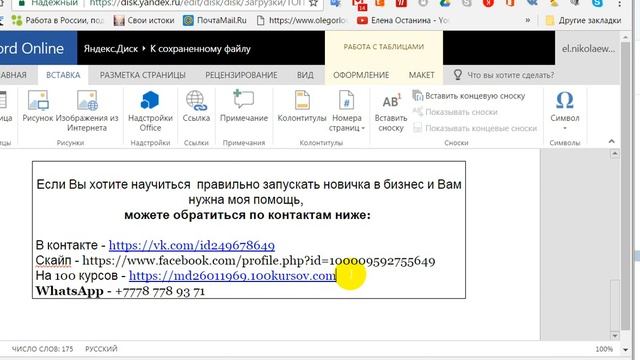Collapse the ribbon with the chevron arrow
Image resolution: width=640 pixels, height=360 pixels.
point(611,141)
